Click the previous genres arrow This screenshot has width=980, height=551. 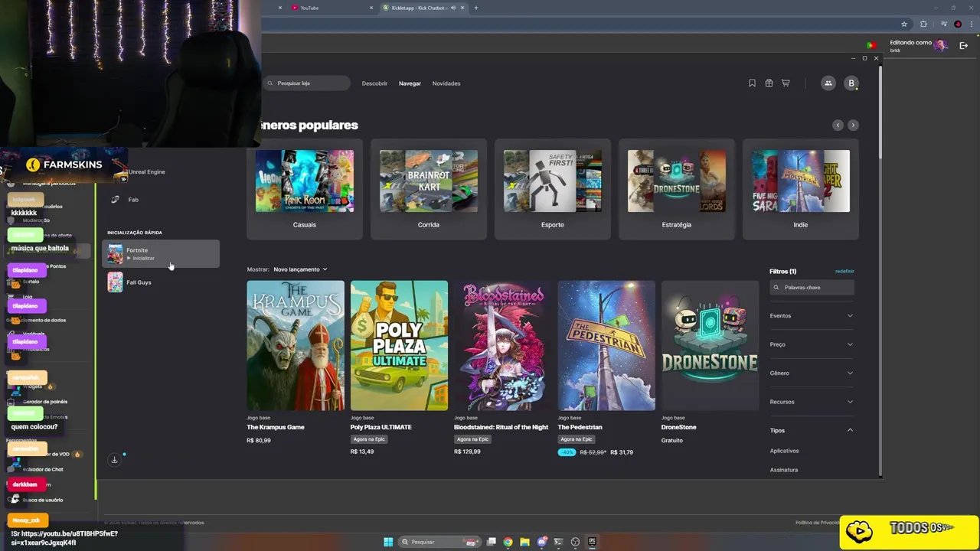tap(838, 125)
